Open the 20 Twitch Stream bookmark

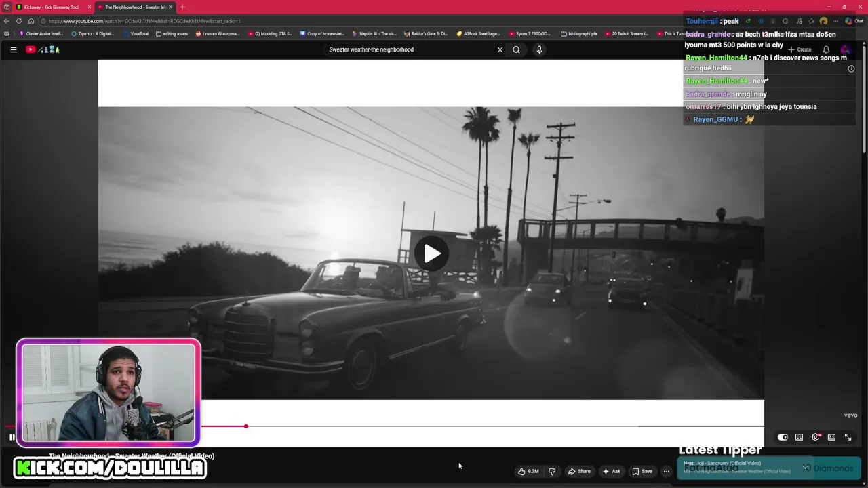click(627, 33)
